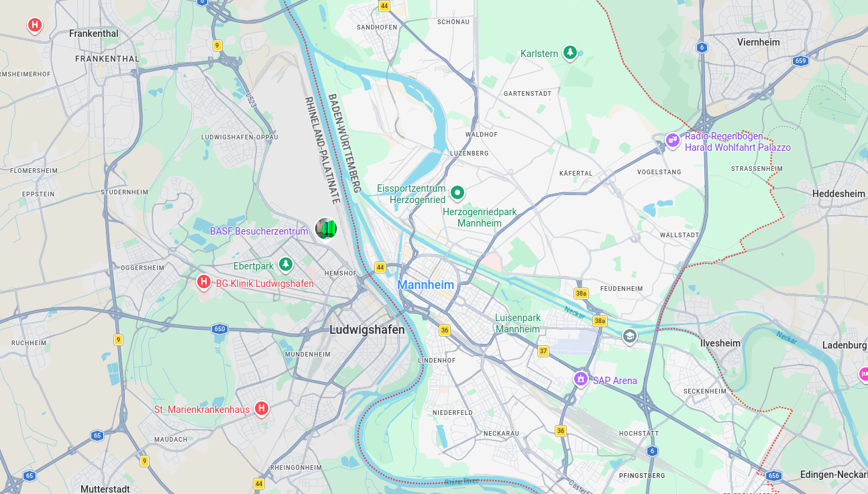868x494 pixels.
Task: Click the pink marker near Ladenburg
Action: click(864, 374)
